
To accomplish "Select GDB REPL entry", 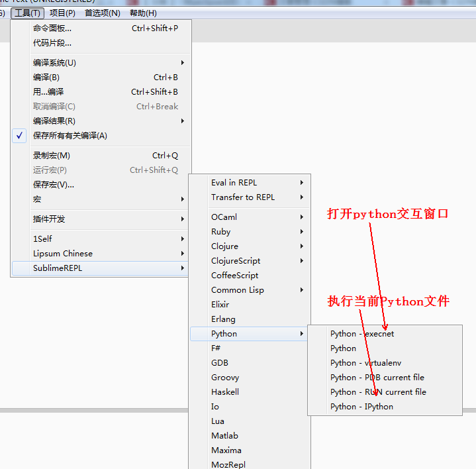I will point(250,363).
